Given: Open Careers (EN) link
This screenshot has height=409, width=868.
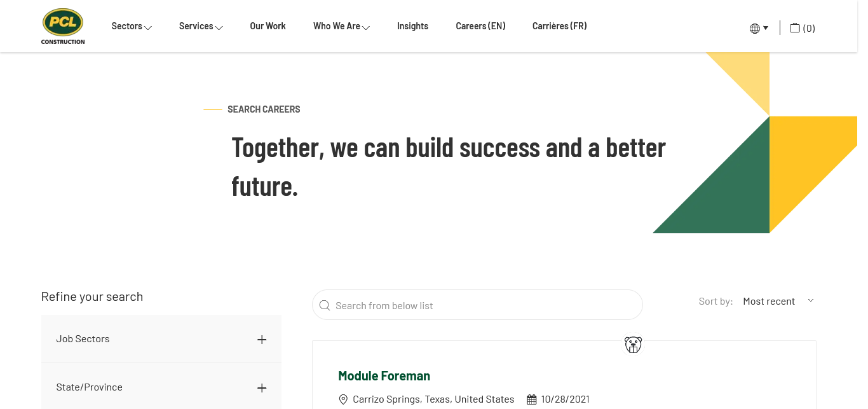Looking at the screenshot, I should pyautogui.click(x=480, y=26).
